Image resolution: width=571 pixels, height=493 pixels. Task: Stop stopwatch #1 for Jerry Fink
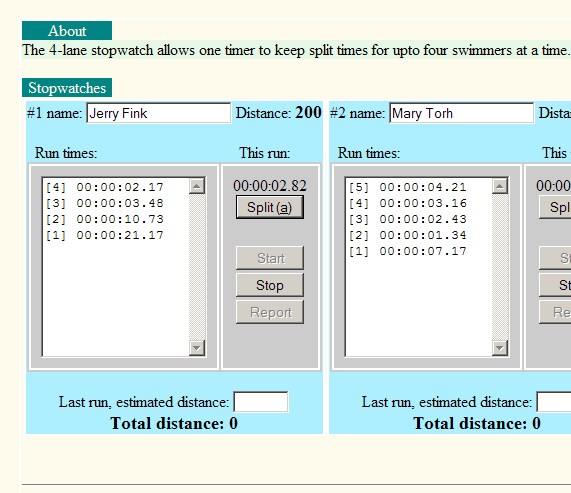pyautogui.click(x=269, y=285)
